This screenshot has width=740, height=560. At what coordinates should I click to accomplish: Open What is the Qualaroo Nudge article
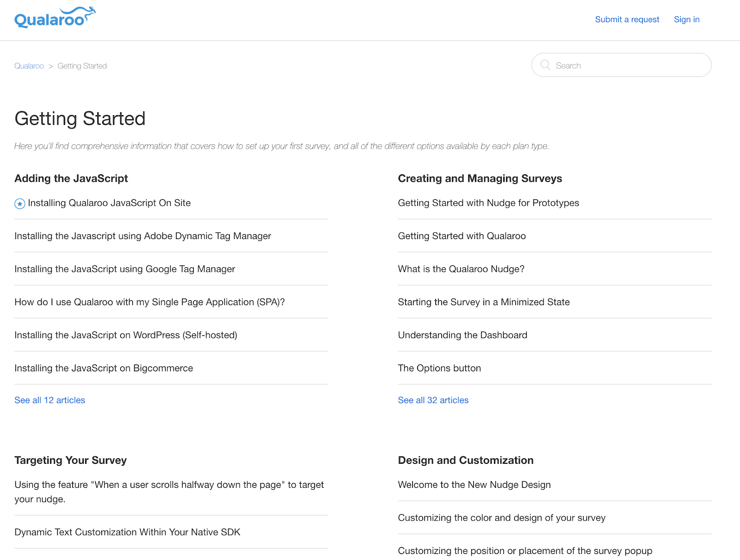point(461,269)
